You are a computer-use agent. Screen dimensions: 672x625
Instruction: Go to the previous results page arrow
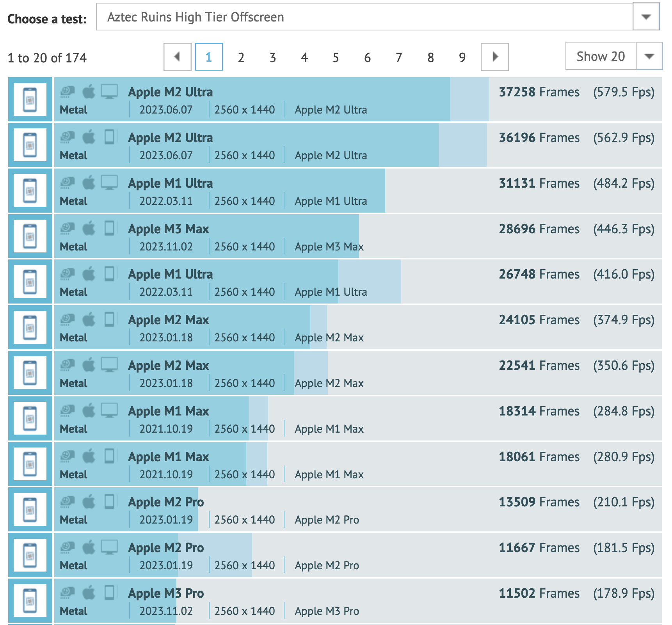[177, 57]
